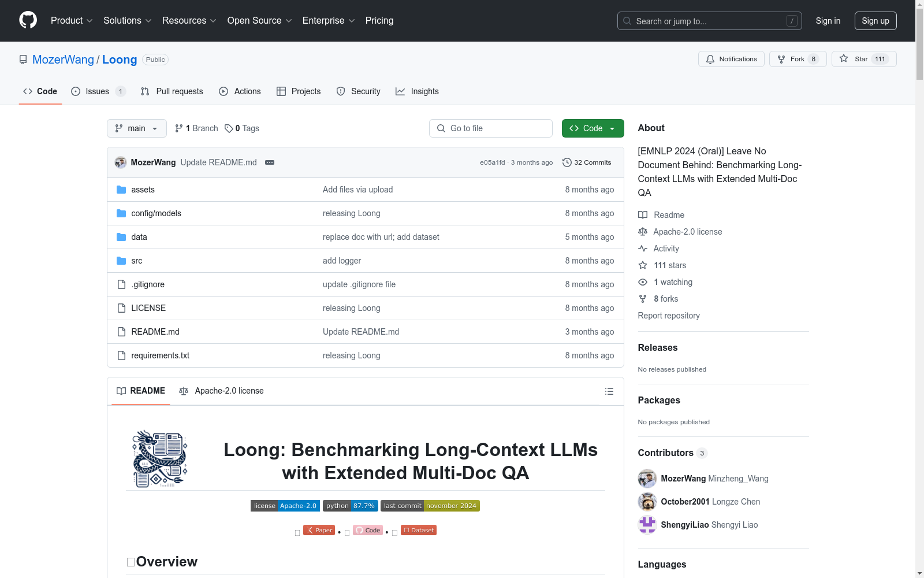Image resolution: width=924 pixels, height=578 pixels.
Task: Click the Sign in link
Action: click(x=828, y=21)
